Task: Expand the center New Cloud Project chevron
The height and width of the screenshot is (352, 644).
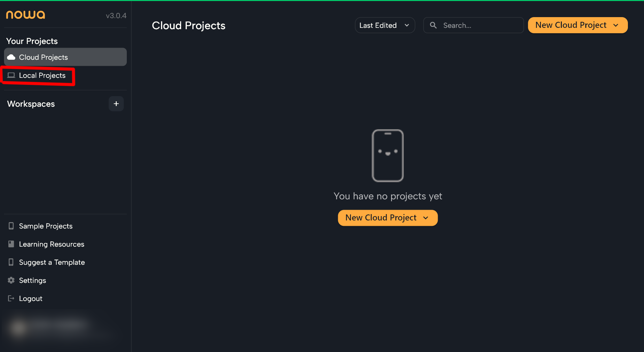Action: (x=426, y=218)
